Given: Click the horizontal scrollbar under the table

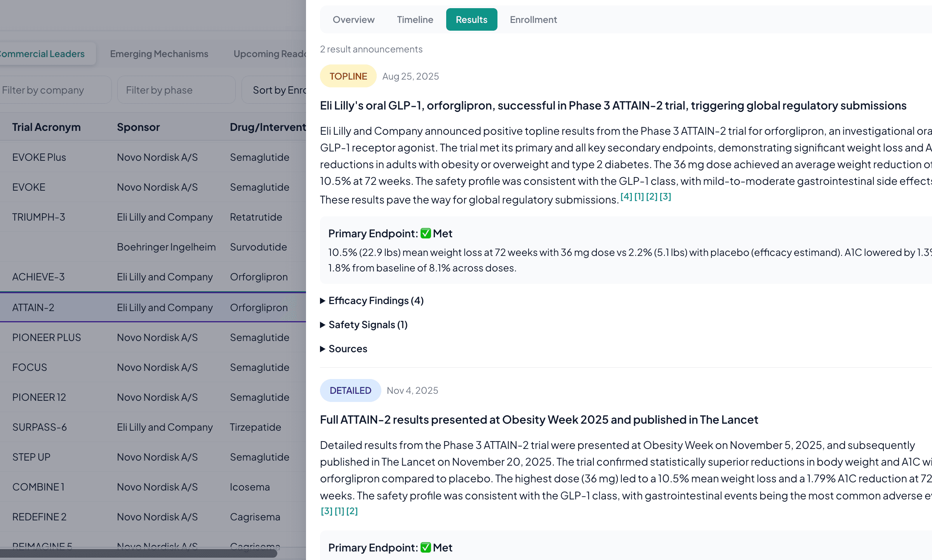Looking at the screenshot, I should click(138, 553).
